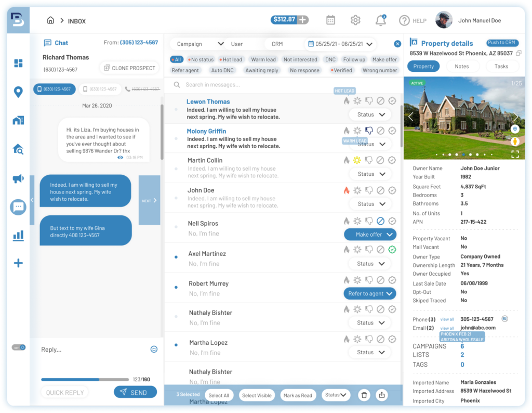This screenshot has width=532, height=413.
Task: Verify Axel Martinez using the badge check icon
Action: pos(392,250)
